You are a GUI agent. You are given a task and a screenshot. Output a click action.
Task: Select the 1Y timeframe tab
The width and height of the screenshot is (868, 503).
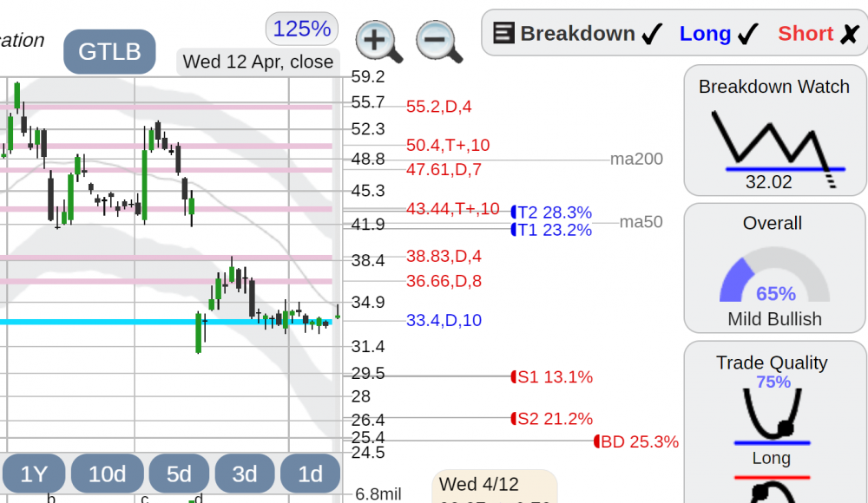(34, 474)
